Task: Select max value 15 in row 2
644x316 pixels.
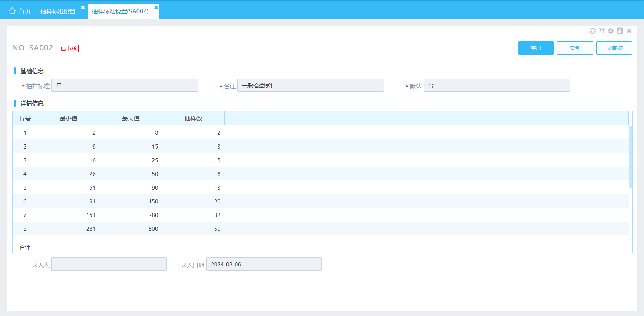Action: click(x=155, y=147)
